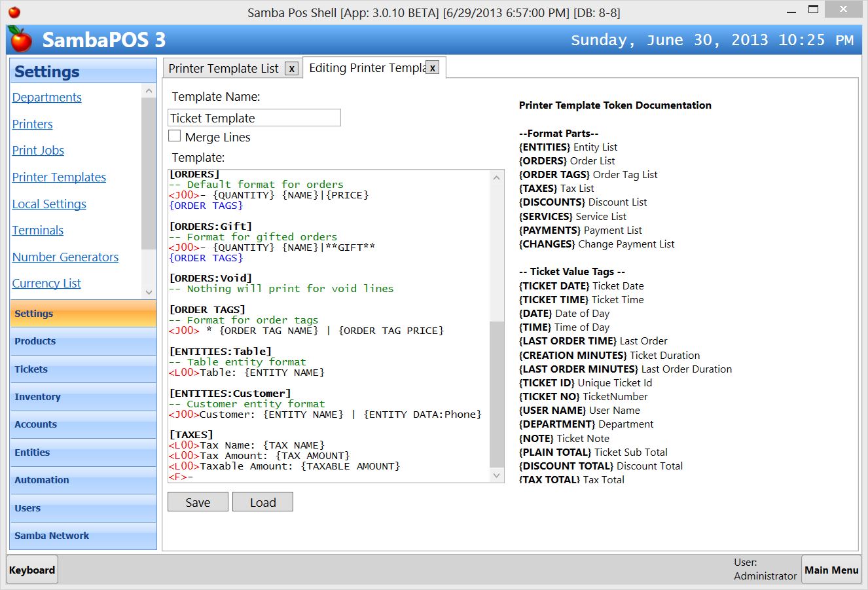Open the Currency List

coord(46,283)
